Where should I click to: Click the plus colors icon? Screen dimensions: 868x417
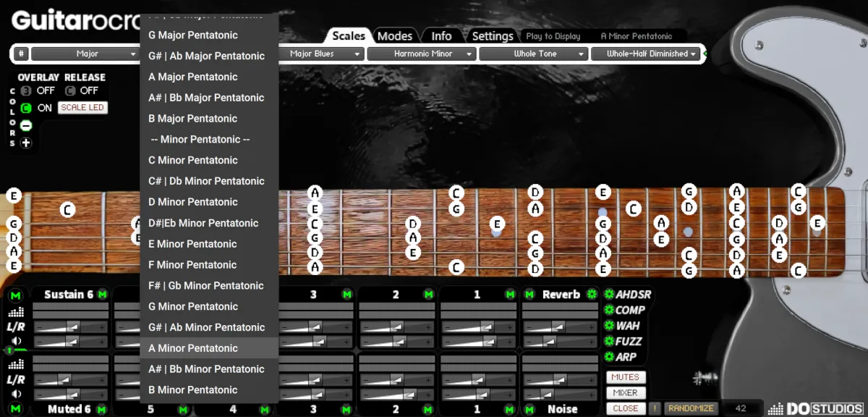pos(26,143)
